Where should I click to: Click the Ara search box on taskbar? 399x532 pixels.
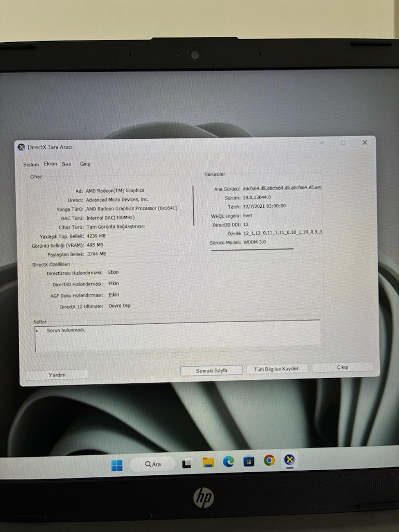(153, 464)
